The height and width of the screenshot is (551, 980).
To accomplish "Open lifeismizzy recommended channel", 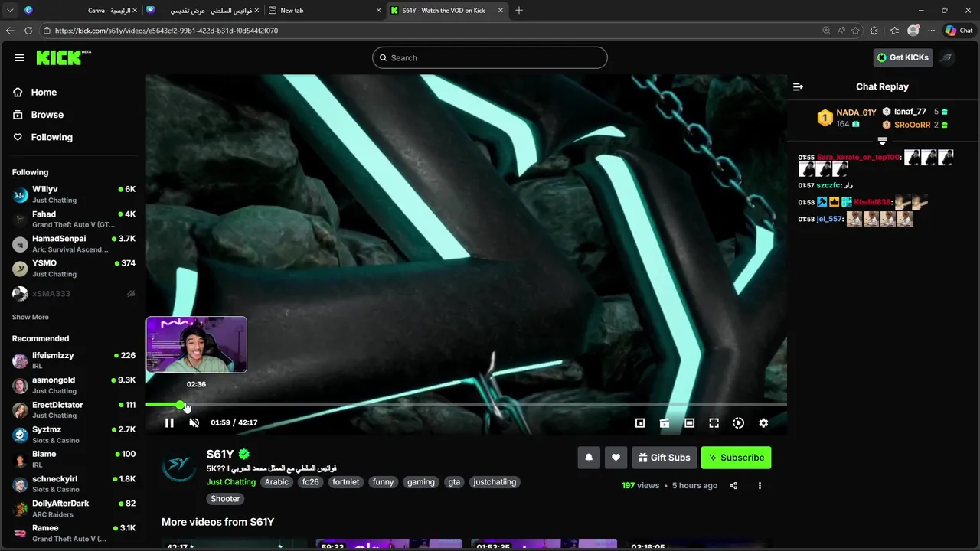I will click(73, 360).
